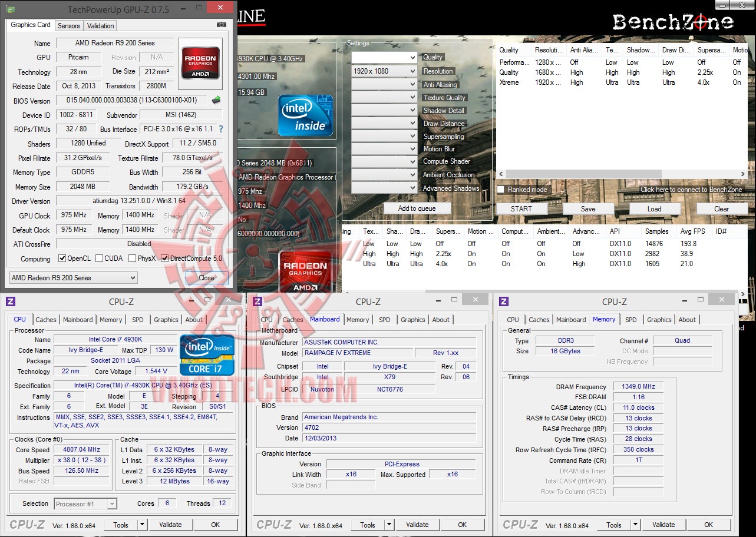Open the SPD tab in the CPU-Z motherboard window
The height and width of the screenshot is (537, 756).
point(385,320)
